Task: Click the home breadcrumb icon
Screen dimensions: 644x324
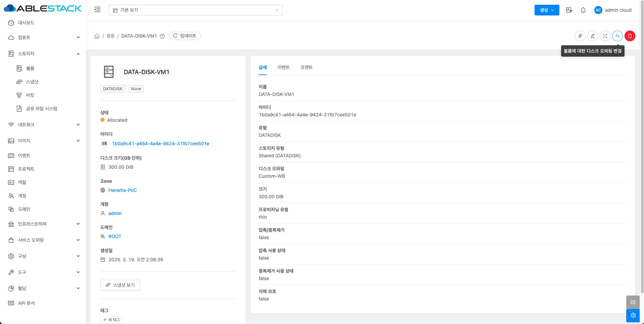Action: point(97,36)
